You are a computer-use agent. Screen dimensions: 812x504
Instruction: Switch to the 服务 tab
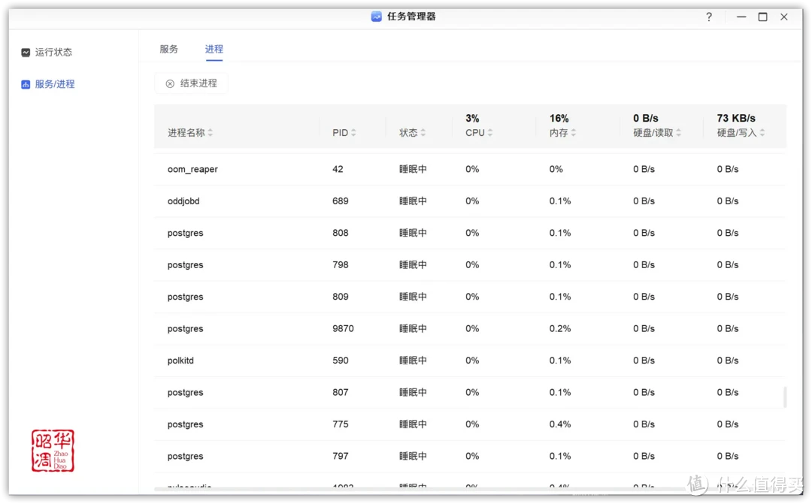[x=168, y=49]
